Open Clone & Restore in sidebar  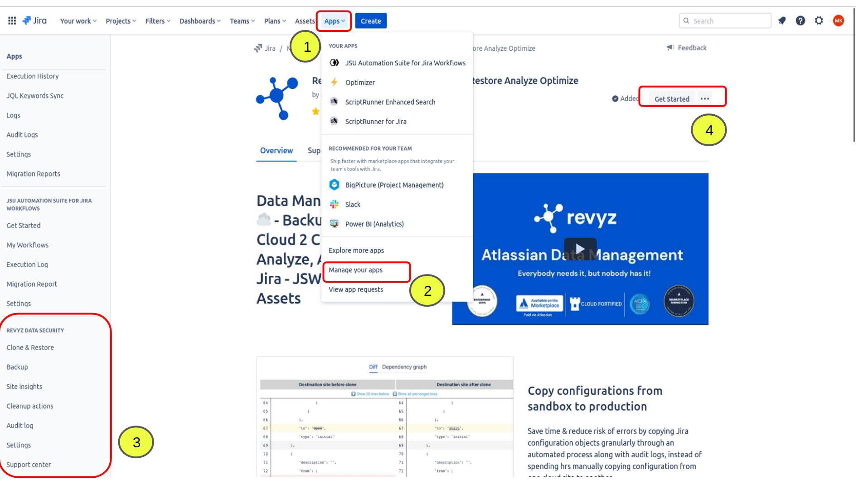coord(30,348)
